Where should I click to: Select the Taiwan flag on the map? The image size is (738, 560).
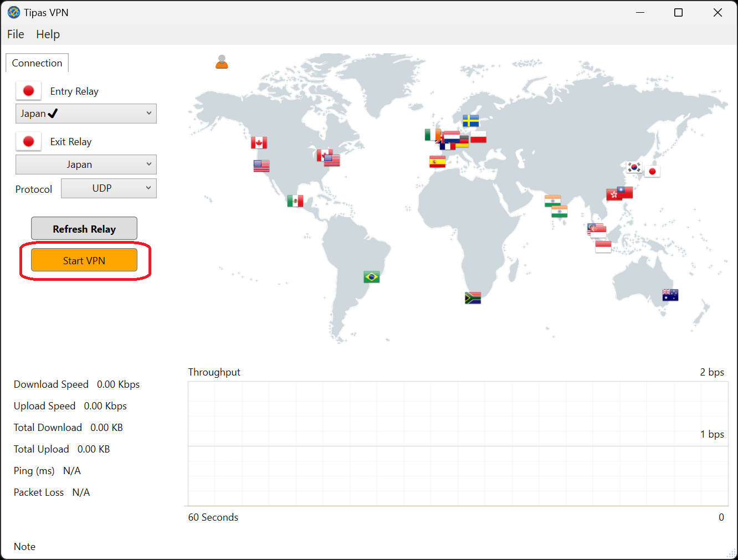[x=625, y=193]
